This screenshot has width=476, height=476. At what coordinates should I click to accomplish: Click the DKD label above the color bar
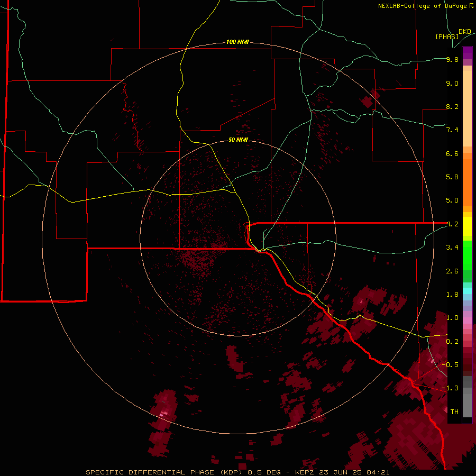[465, 32]
